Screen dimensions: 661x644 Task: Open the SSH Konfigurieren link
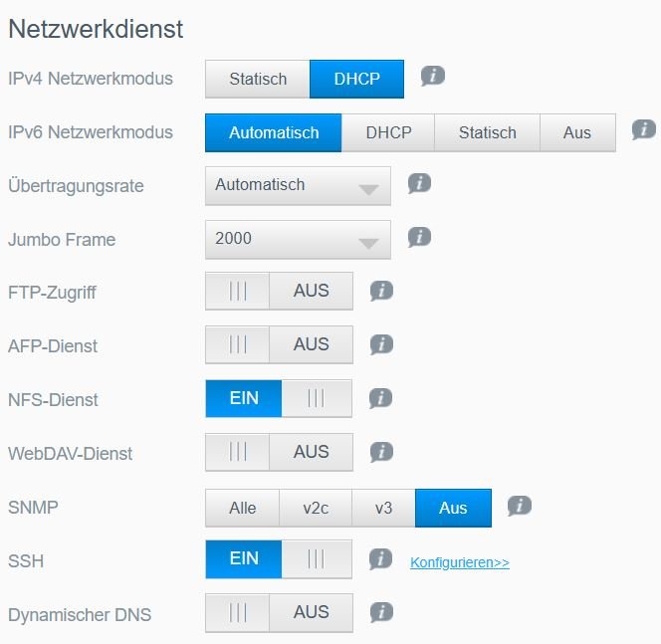(459, 563)
